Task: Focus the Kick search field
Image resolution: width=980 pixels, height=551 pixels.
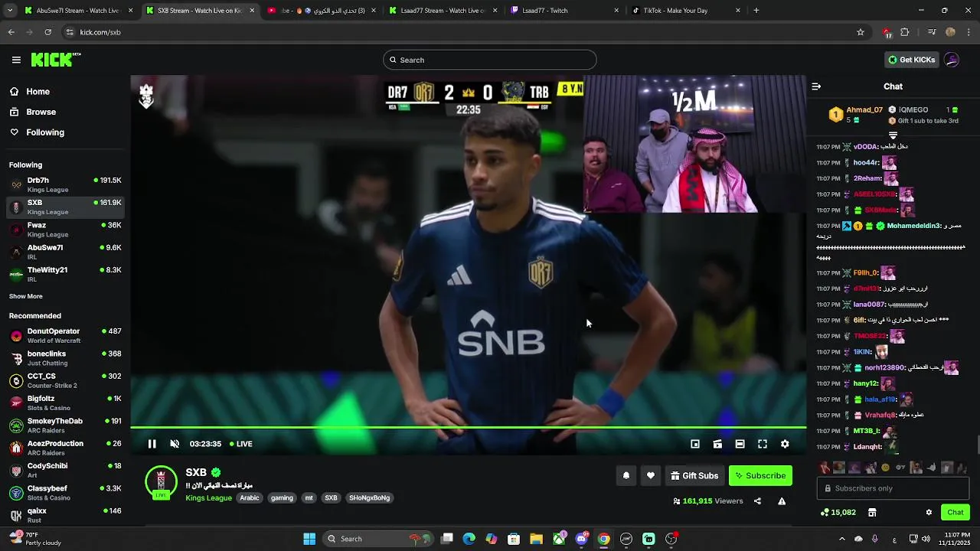Action: [x=490, y=60]
